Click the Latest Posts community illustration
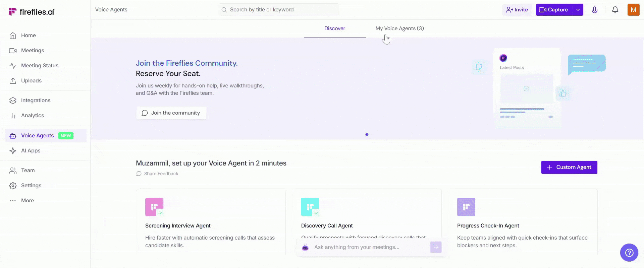644x268 pixels. point(527,88)
